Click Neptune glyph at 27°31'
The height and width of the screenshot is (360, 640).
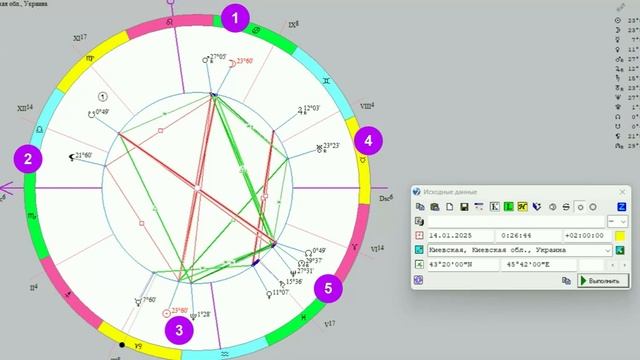293,272
